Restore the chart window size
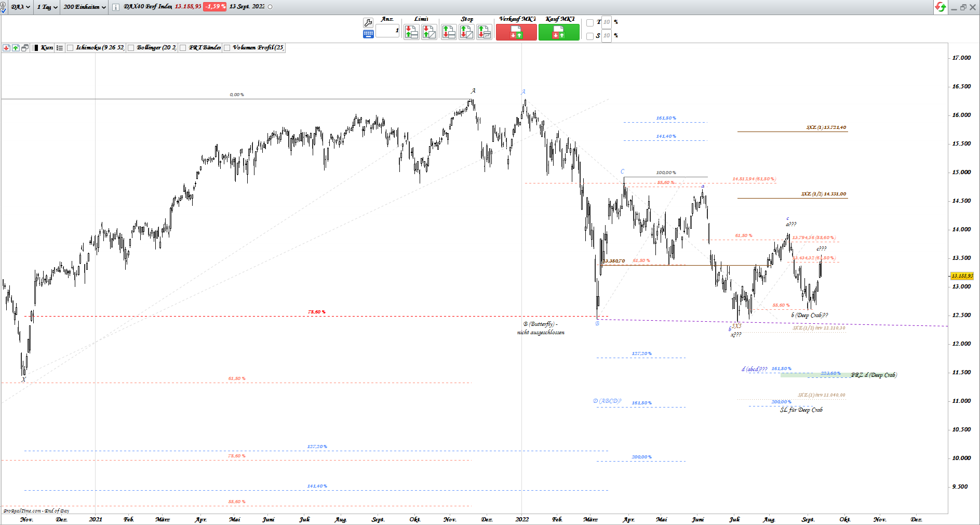The image size is (980, 525). coord(963,7)
